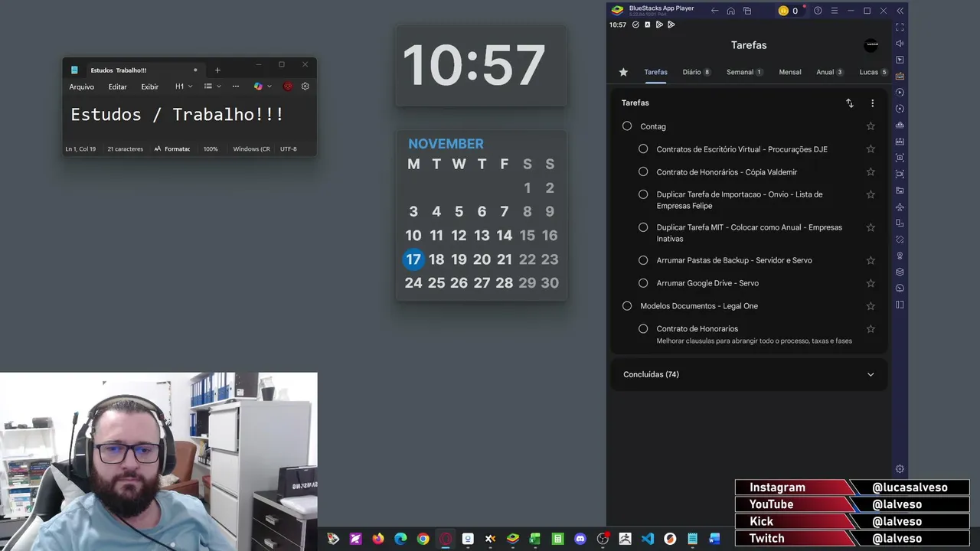This screenshot has height=551, width=980.
Task: Open three-dot options menu for Tarefas list
Action: click(x=872, y=103)
